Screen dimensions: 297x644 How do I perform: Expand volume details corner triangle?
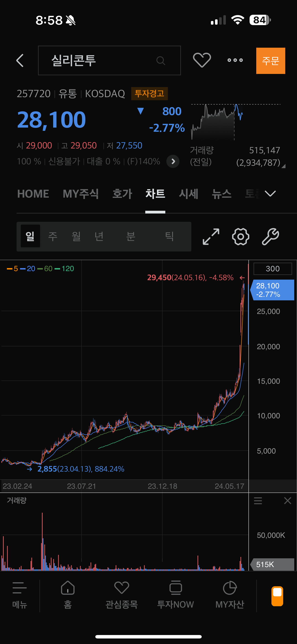click(283, 166)
